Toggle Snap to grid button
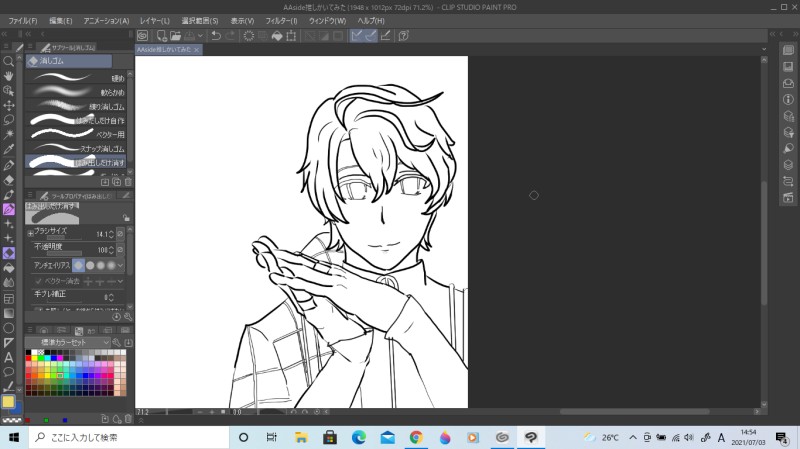Viewport: 800px width, 449px height. [x=385, y=36]
